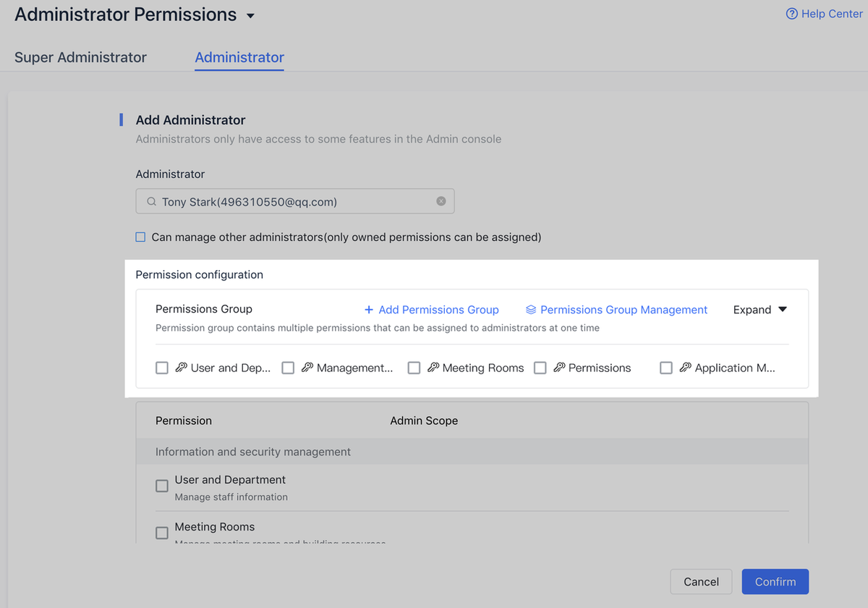The height and width of the screenshot is (608, 868).
Task: Click the Cancel button
Action: pos(701,582)
